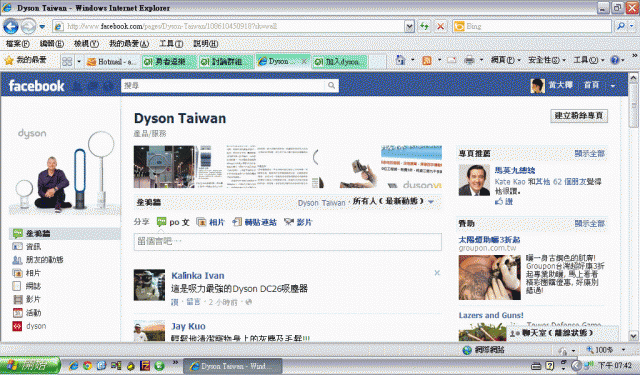Click the refresh page icon
Viewport: 640px width, 375px height.
pyautogui.click(x=424, y=27)
